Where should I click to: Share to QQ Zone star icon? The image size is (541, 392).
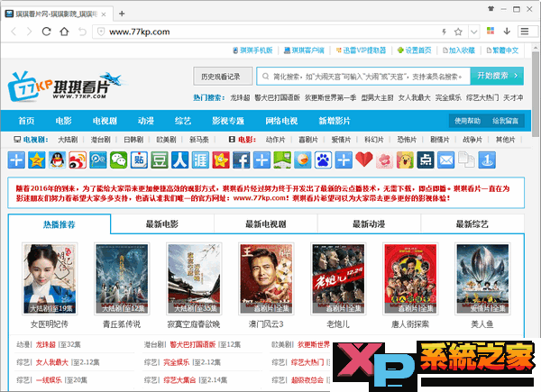[x=37, y=160]
